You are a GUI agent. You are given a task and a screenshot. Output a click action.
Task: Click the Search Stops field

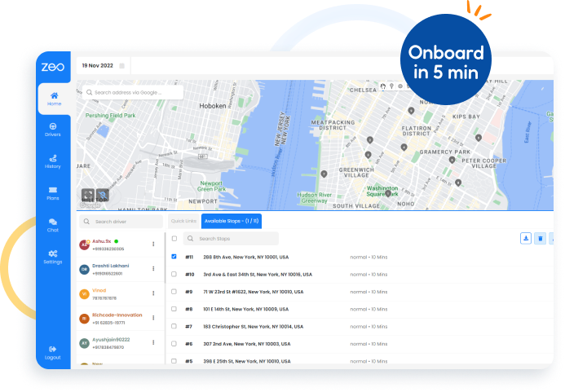tap(231, 239)
